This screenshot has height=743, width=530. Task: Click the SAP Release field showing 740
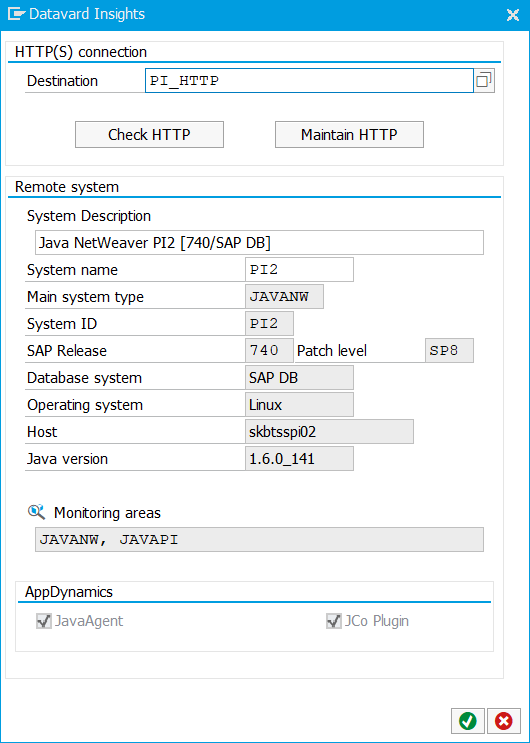[x=269, y=351]
